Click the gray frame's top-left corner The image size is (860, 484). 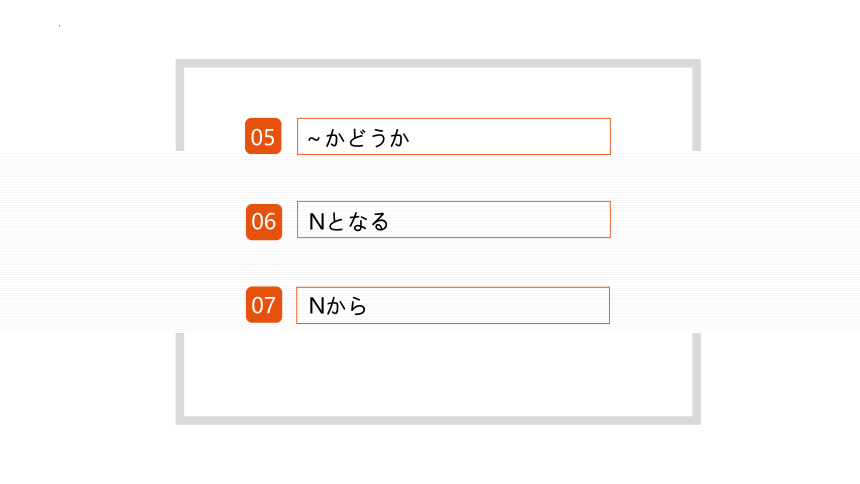click(x=180, y=64)
